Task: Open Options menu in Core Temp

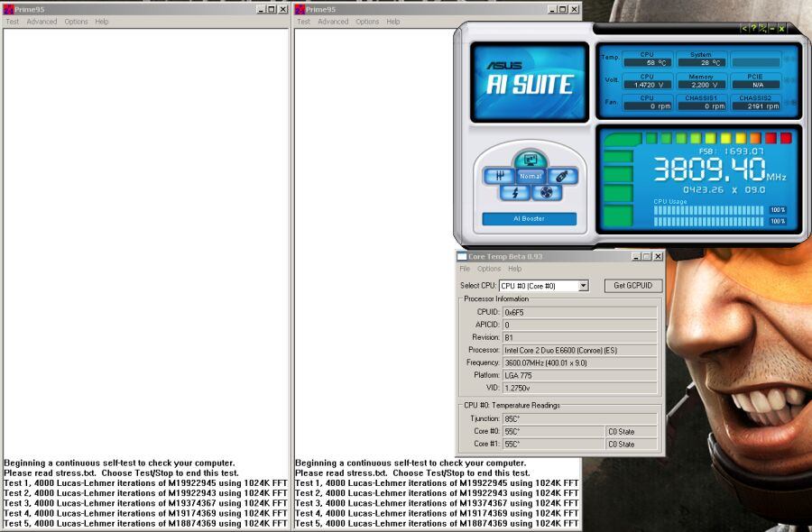Action: 489,269
